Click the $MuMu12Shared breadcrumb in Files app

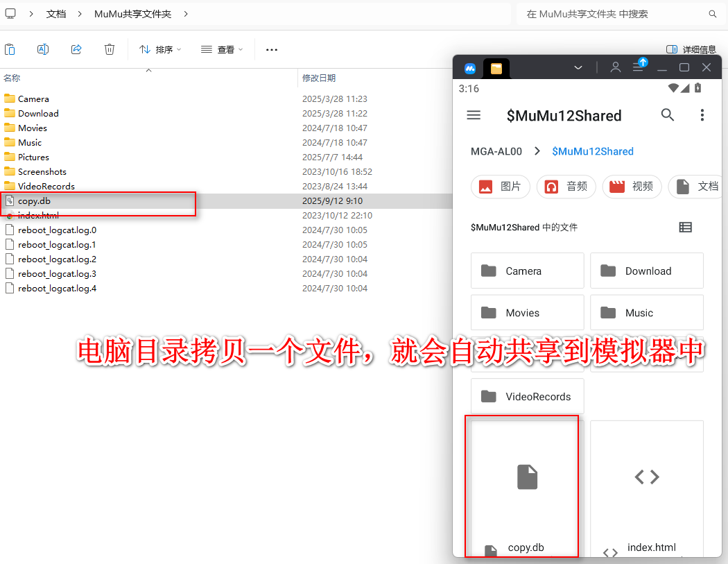[593, 151]
